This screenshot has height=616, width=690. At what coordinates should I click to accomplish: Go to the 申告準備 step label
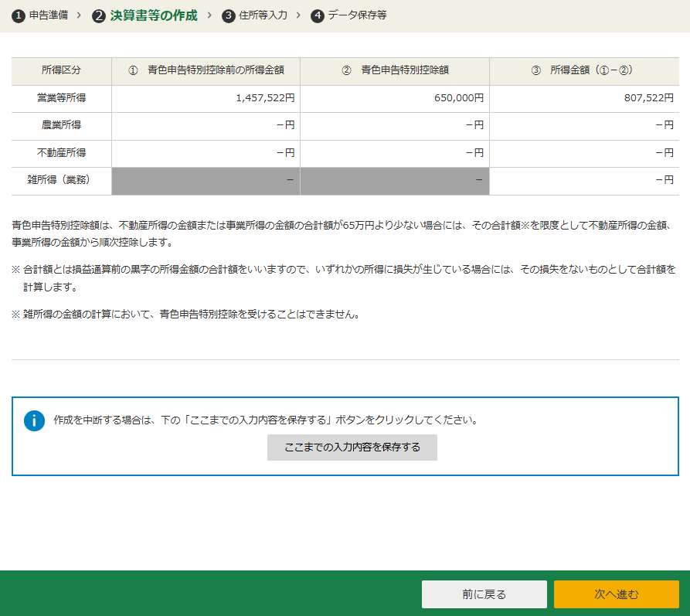[x=49, y=15]
